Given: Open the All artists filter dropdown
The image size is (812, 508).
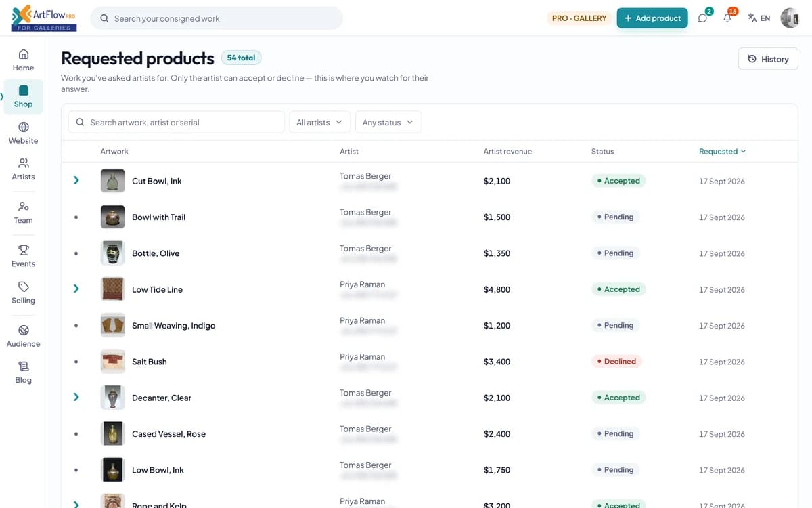Looking at the screenshot, I should click(x=319, y=122).
